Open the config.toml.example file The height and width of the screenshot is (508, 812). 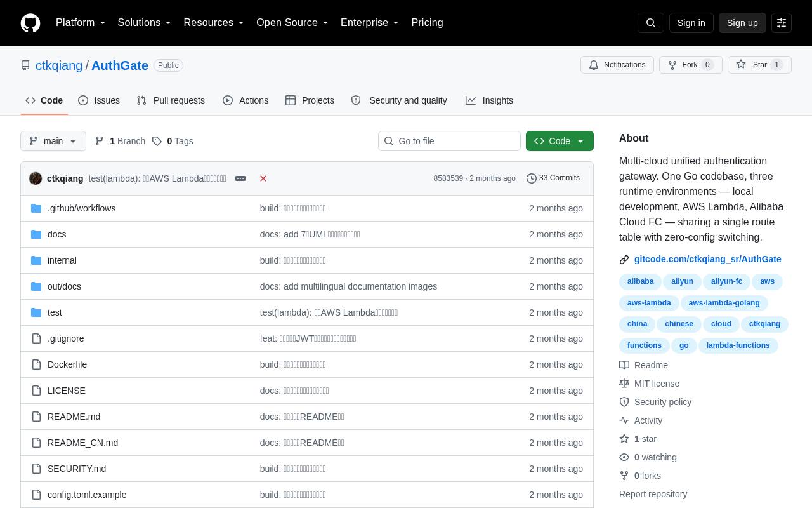[87, 495]
